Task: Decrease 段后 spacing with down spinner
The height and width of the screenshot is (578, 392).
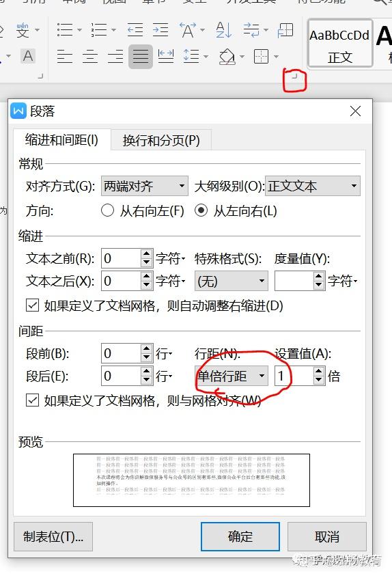Action: coord(147,381)
